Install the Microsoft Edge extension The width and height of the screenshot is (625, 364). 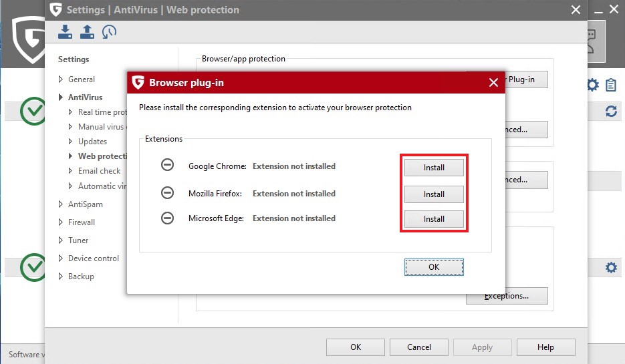click(434, 219)
